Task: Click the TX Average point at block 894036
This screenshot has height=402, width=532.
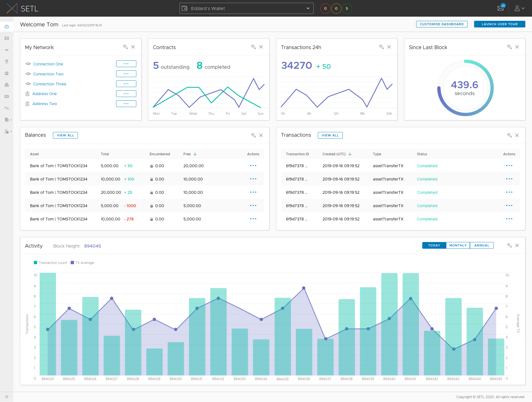Action: (304, 288)
